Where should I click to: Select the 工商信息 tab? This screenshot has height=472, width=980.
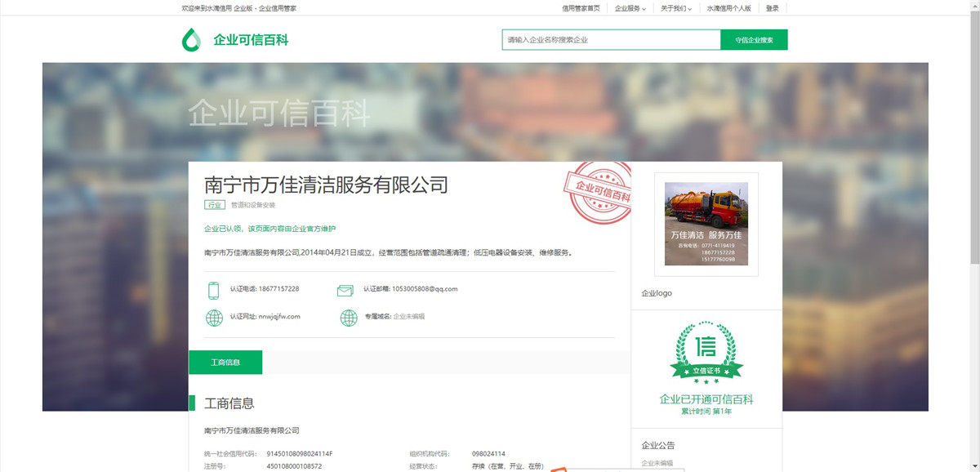(x=225, y=363)
